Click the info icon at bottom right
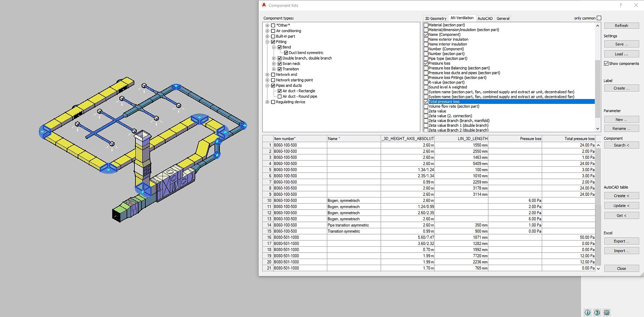644x317 pixels. tap(588, 313)
